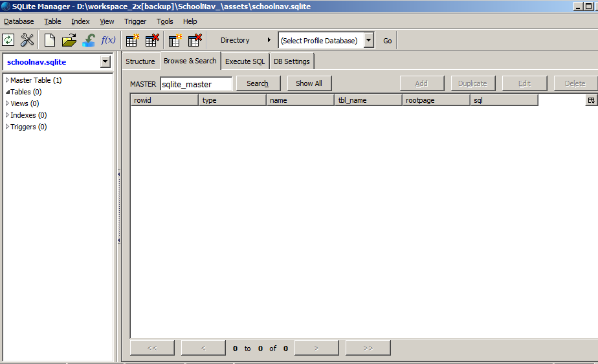Click the Edit button
598x364 pixels.
tap(524, 83)
